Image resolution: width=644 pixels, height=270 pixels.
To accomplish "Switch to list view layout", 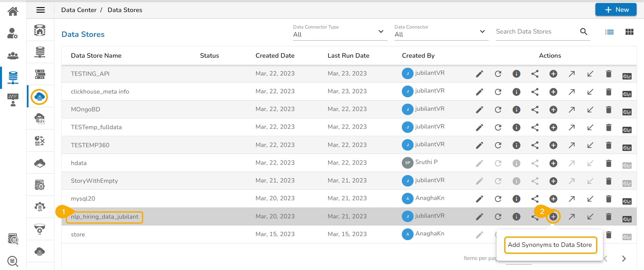I will point(609,32).
